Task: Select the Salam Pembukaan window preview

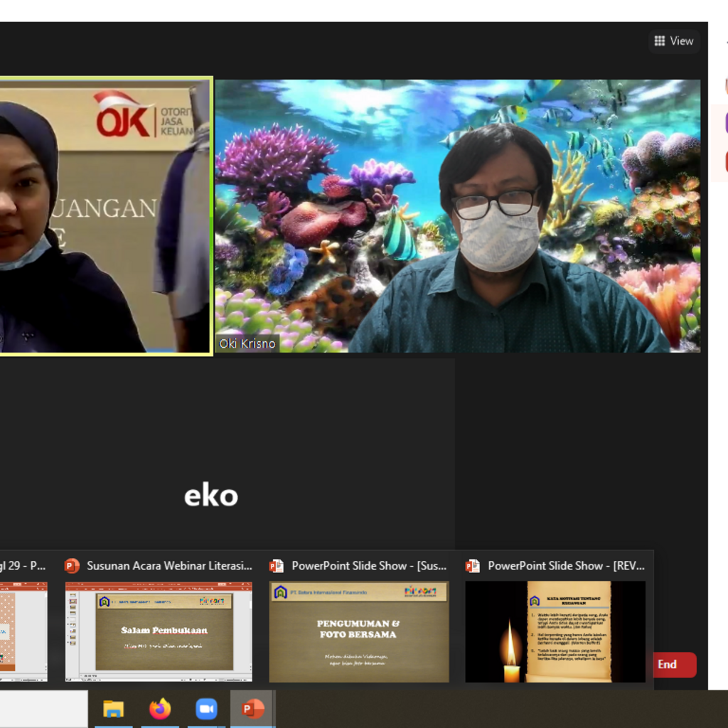Action: 159,631
